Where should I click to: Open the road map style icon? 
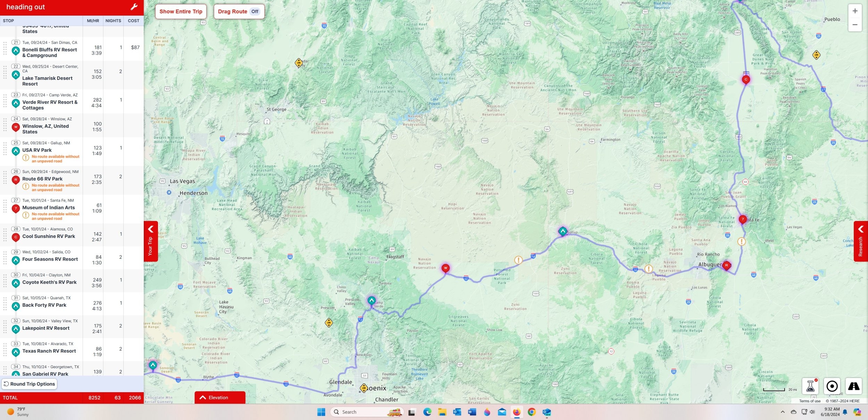point(853,386)
